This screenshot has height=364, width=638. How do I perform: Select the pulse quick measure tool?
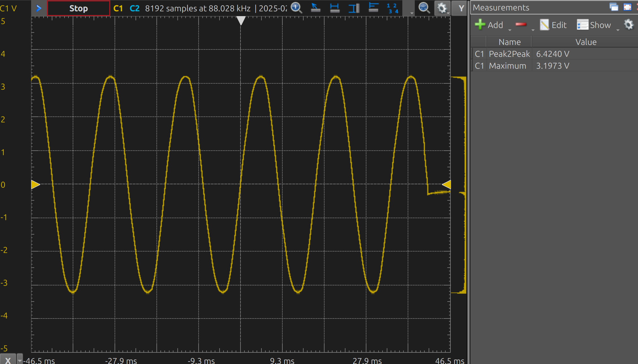(x=373, y=8)
